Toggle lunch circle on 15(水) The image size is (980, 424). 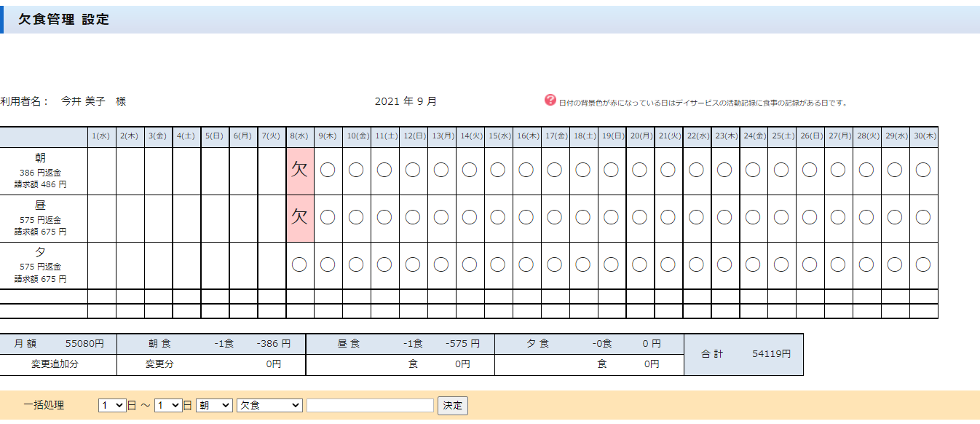[497, 217]
